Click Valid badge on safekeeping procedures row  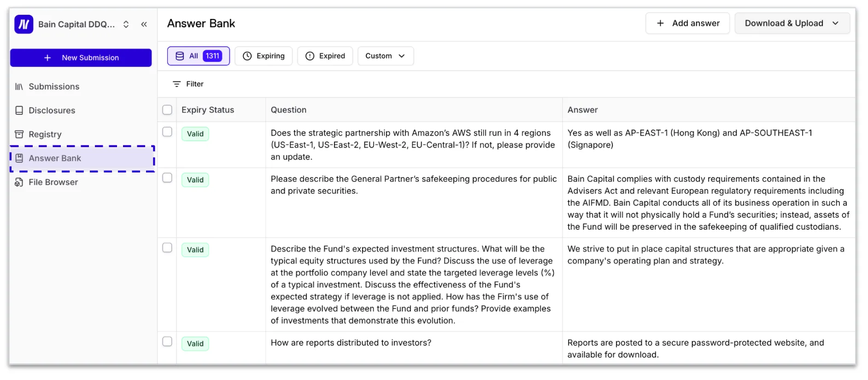(195, 180)
